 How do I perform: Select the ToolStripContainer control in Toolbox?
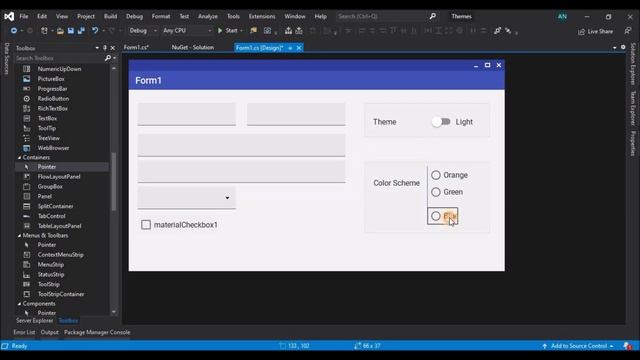(61, 294)
